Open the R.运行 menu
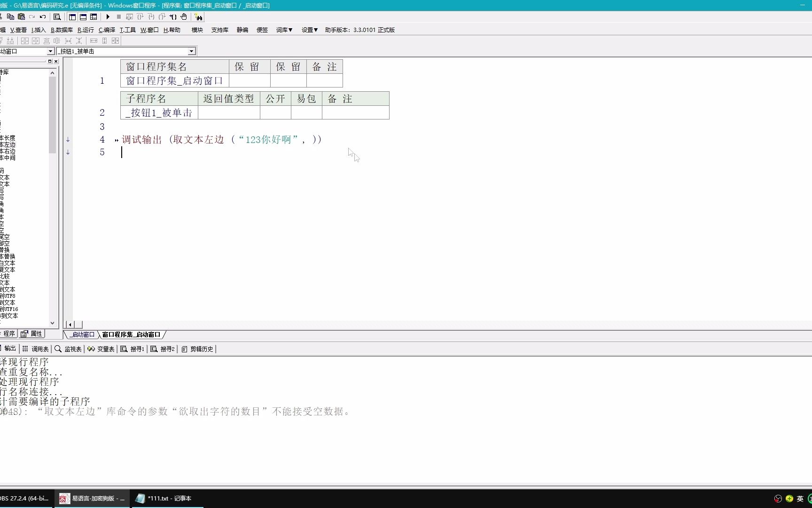The height and width of the screenshot is (508, 812). [86, 30]
